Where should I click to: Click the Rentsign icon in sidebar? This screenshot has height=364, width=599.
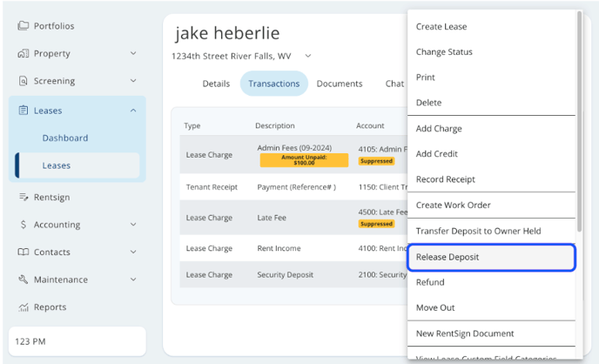[x=24, y=197]
